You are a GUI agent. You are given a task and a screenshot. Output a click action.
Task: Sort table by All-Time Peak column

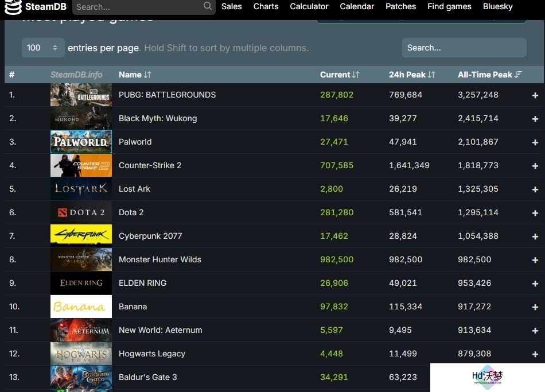coord(489,75)
